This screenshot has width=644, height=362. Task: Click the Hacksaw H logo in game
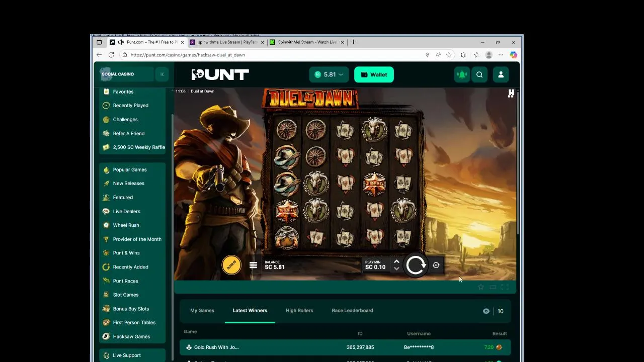511,94
